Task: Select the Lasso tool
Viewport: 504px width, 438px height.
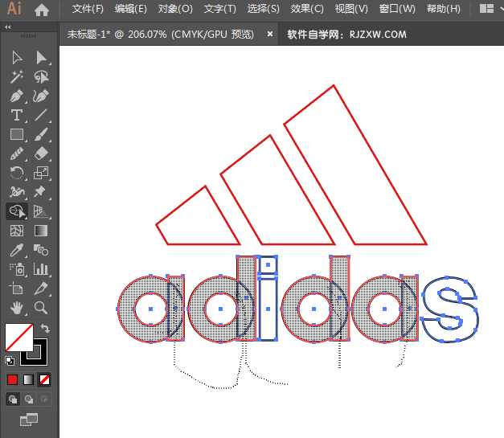Action: [x=41, y=77]
